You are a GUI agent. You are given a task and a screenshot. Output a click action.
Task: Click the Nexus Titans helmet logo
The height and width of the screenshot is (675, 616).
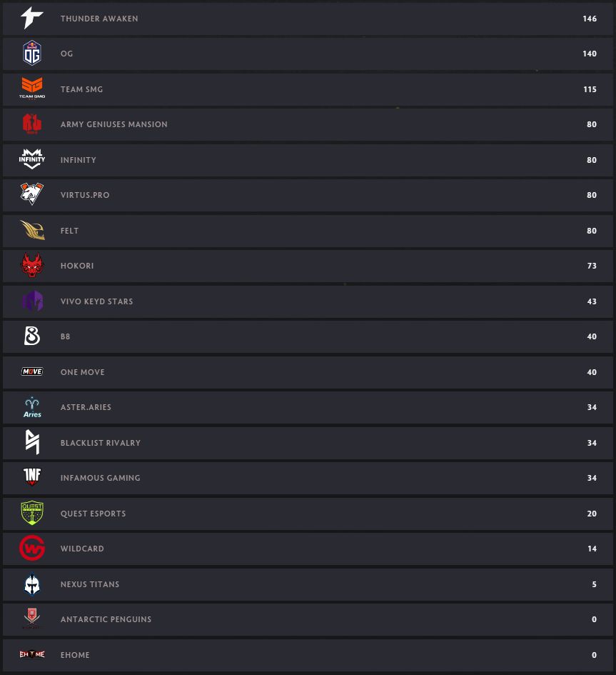(31, 584)
